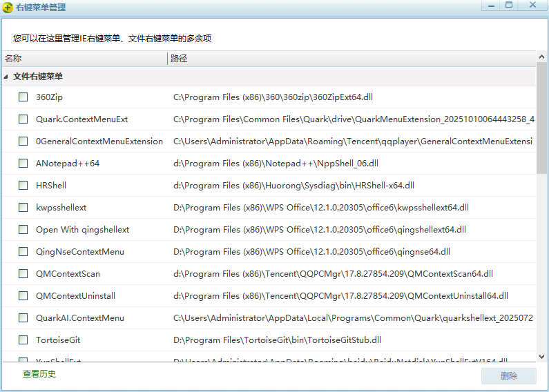Check the kwpsshellext checkbox
549x392 pixels.
23,207
